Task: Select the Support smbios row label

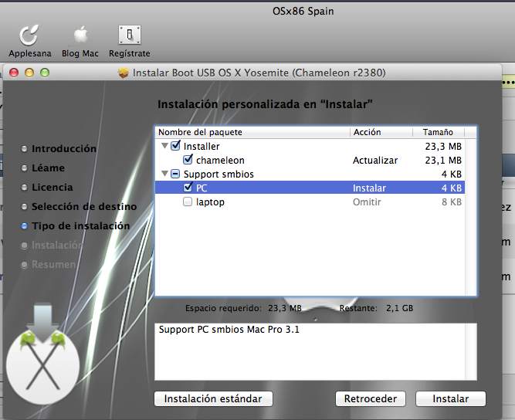Action: (219, 174)
